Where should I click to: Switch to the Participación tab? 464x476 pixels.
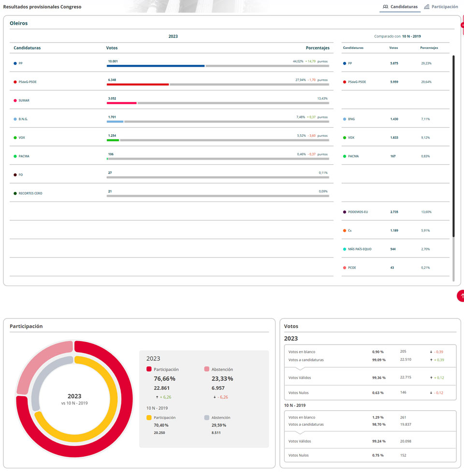[441, 7]
